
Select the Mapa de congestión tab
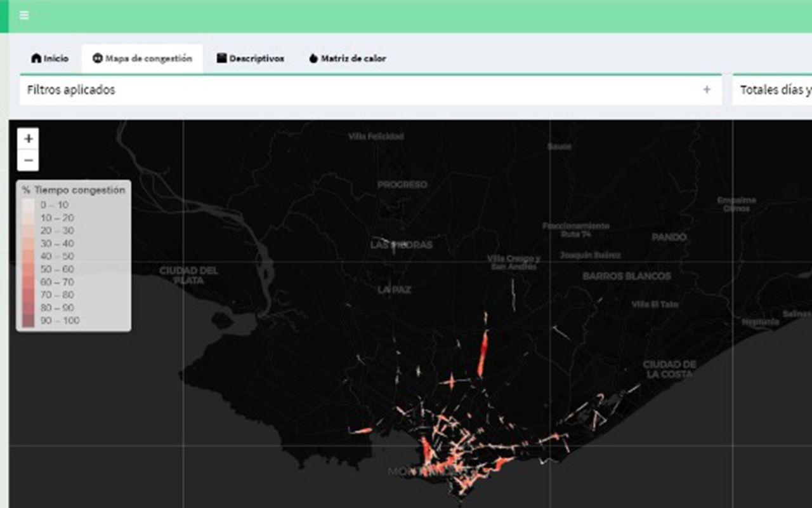(142, 58)
